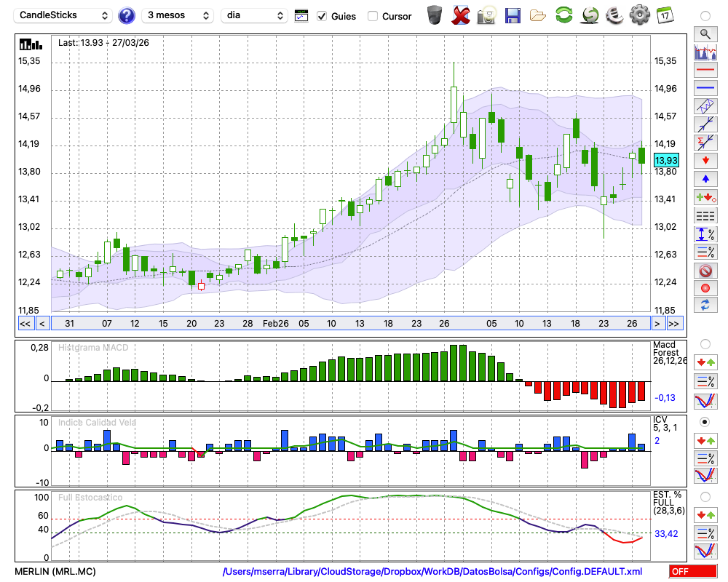Click the date timeline bar at Feb26
The height and width of the screenshot is (582, 728).
(276, 324)
